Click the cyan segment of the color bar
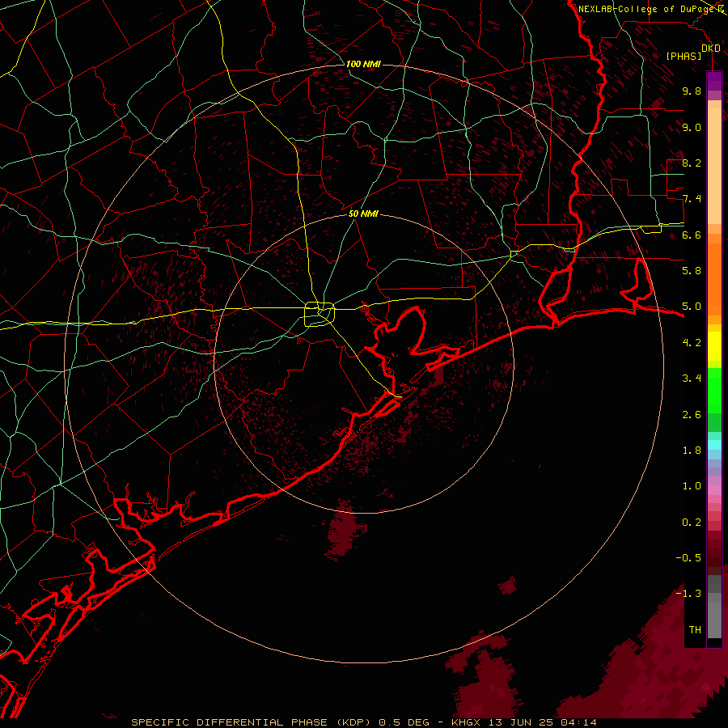Screen dimensions: 728x728 714,445
